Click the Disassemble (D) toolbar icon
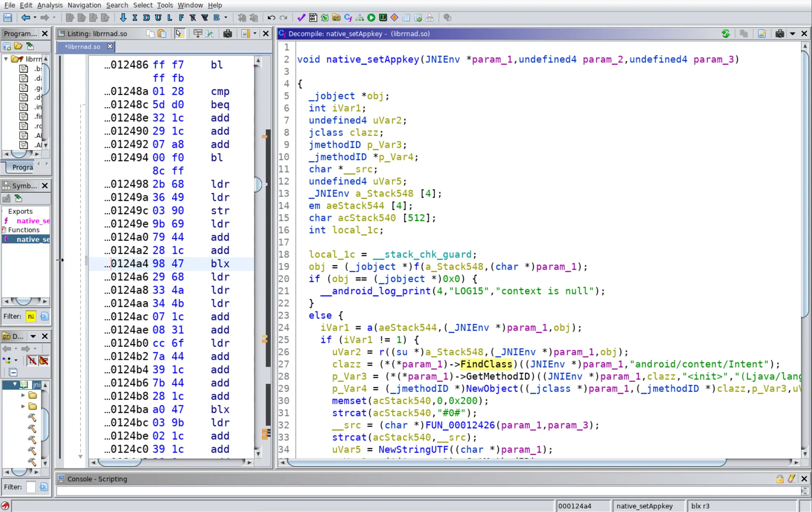812x512 pixels. point(146,18)
